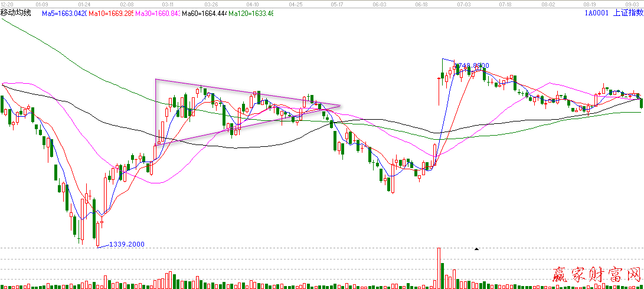Select the purple triangle pattern's right apex
This screenshot has width=644, height=289.
[x=340, y=106]
